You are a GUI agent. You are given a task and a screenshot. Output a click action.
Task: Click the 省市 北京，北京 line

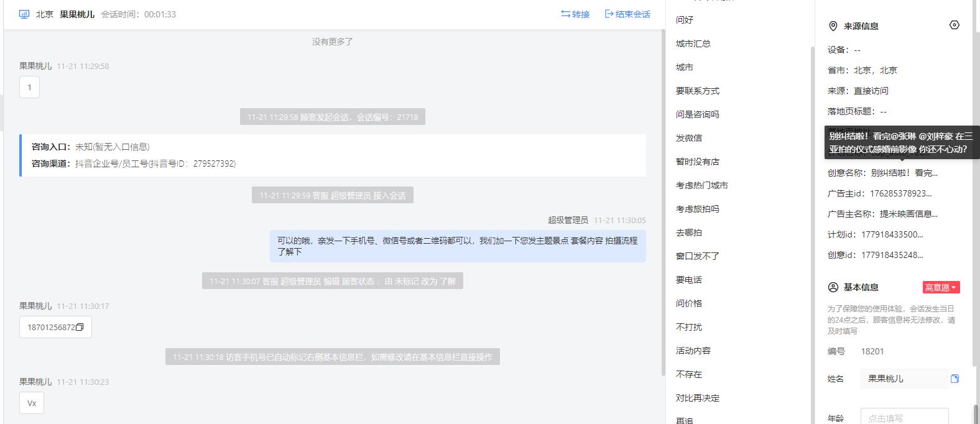862,70
